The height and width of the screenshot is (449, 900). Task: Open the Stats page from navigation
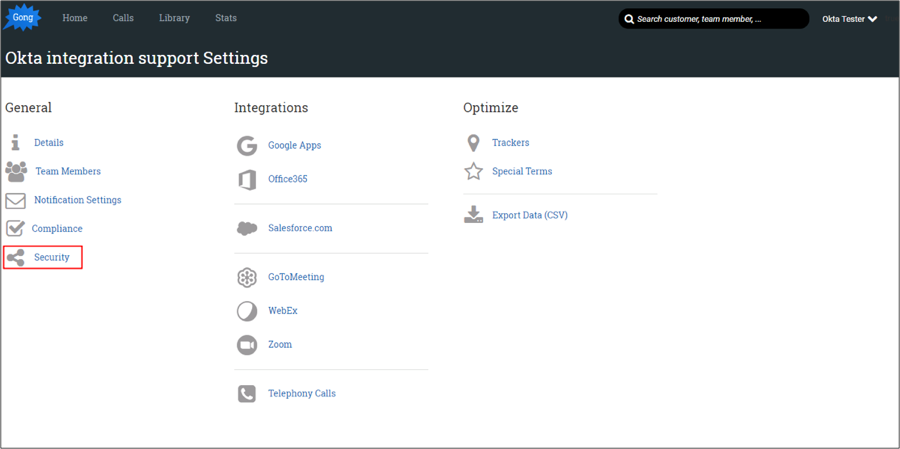pos(226,18)
